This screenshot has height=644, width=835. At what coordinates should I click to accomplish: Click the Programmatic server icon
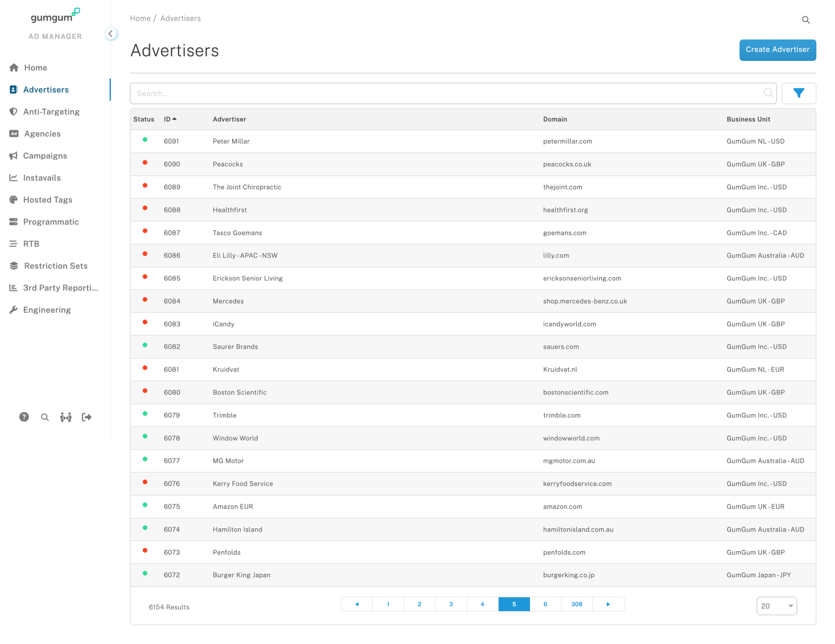(13, 222)
